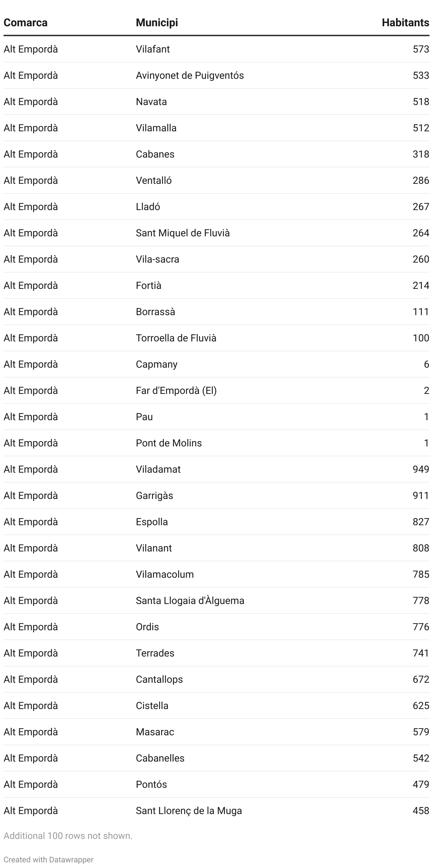Click the Comarca column header
The width and height of the screenshot is (433, 868).
(x=26, y=23)
